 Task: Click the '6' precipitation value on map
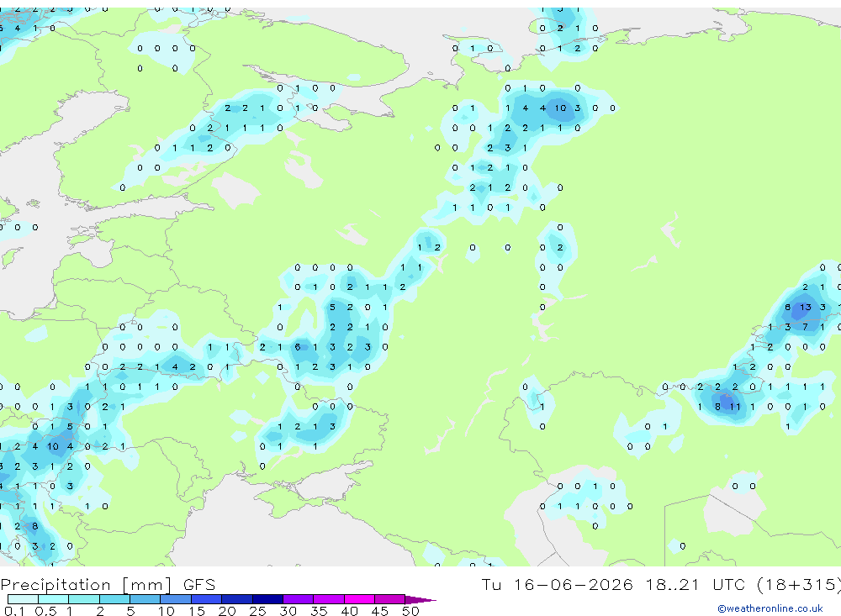pyautogui.click(x=298, y=347)
